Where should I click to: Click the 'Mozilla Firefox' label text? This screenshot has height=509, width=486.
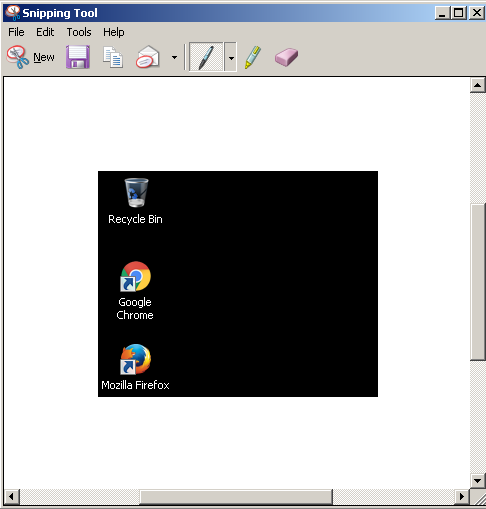[135, 385]
